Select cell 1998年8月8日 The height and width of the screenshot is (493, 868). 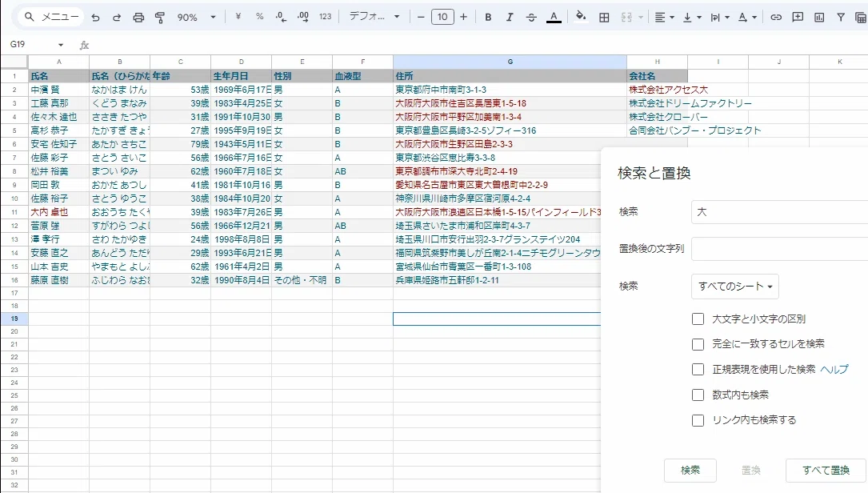pyautogui.click(x=241, y=239)
